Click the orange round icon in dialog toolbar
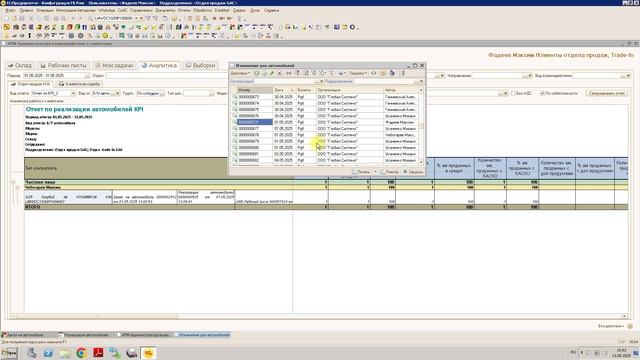The width and height of the screenshot is (640, 360). (x=383, y=73)
